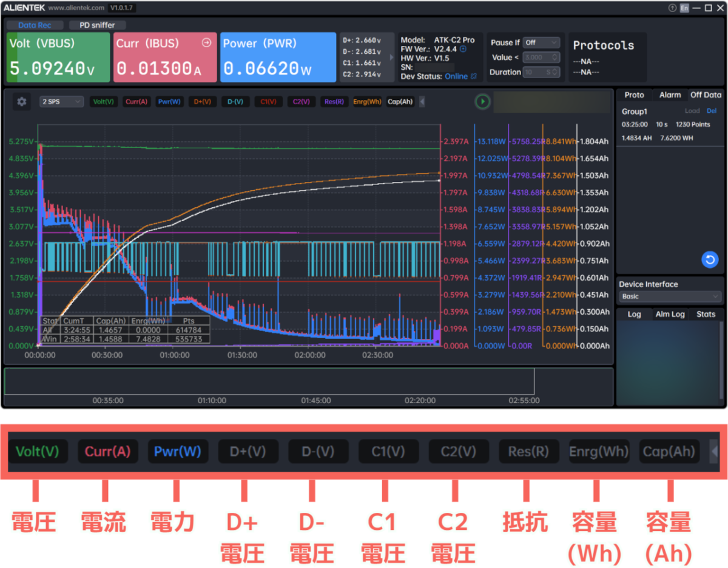
Task: Open the 2 SPS sample rate dropdown
Action: (x=61, y=102)
